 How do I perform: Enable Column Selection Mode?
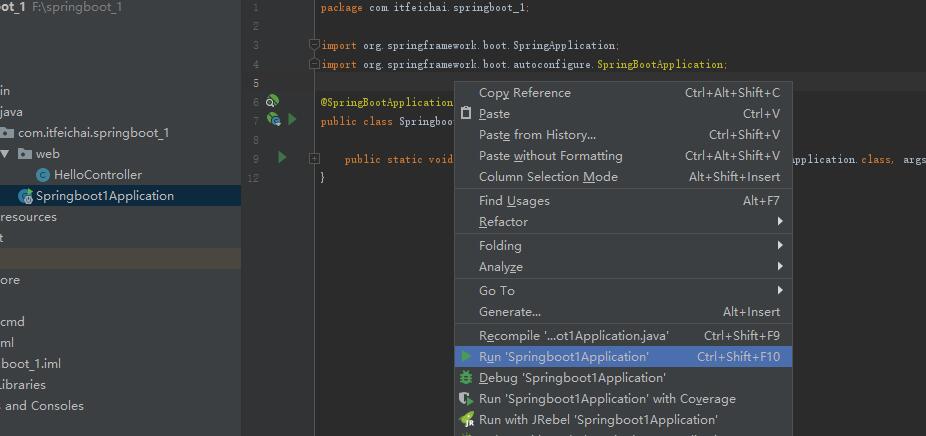coord(623,177)
